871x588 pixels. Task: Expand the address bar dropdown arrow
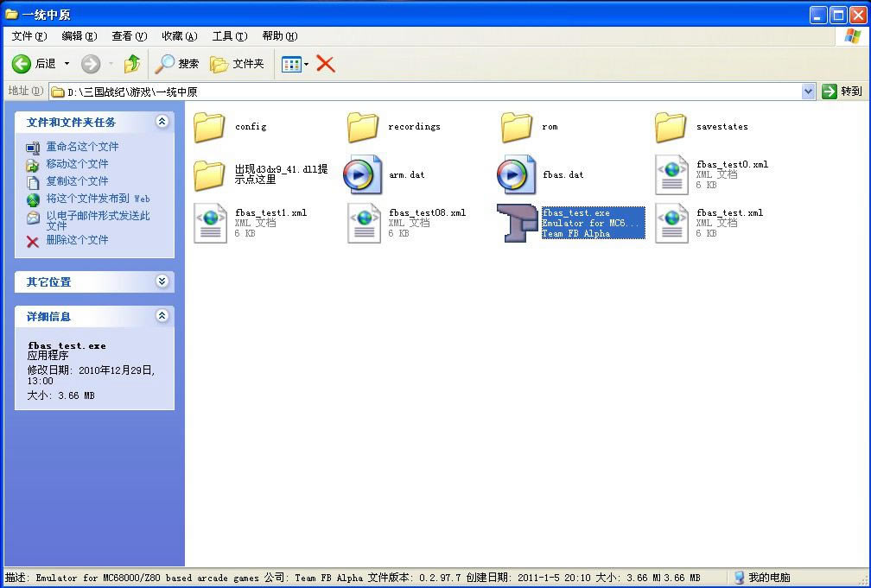808,92
